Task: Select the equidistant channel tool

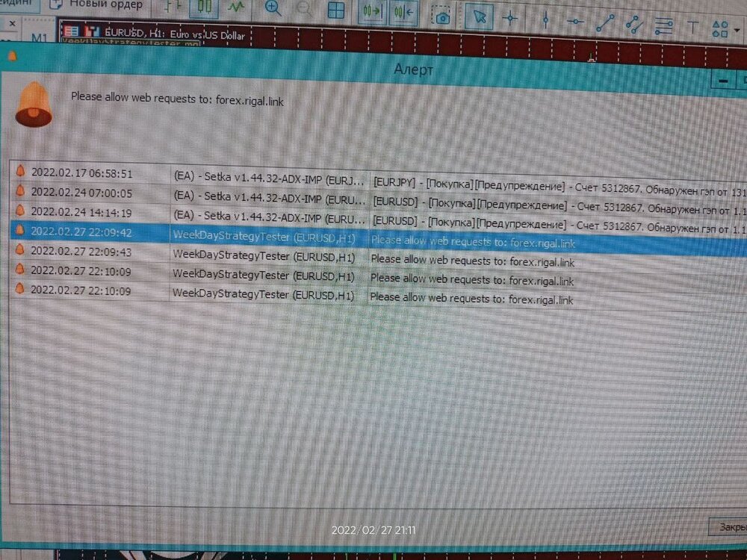Action: point(634,25)
